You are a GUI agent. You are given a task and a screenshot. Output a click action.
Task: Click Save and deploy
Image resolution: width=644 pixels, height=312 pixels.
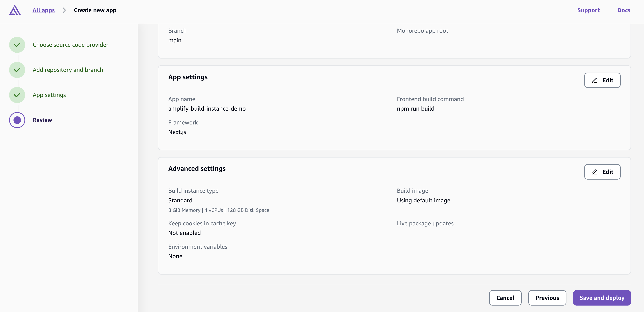click(602, 298)
